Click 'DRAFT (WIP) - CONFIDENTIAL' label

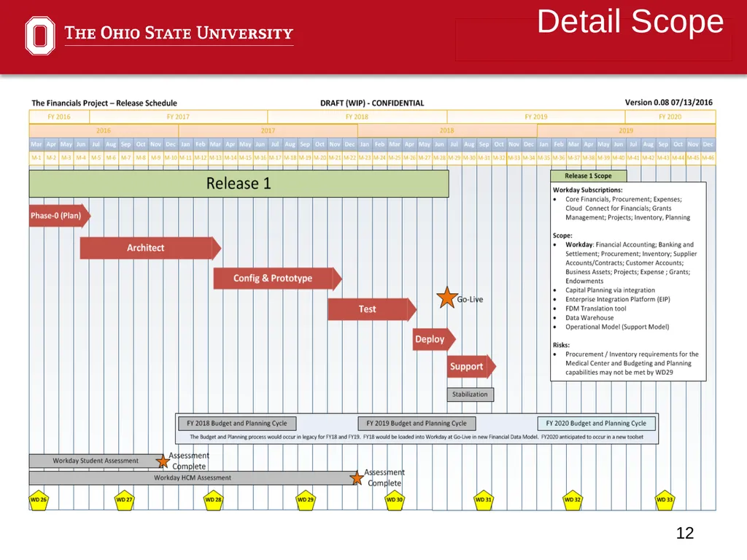coord(372,103)
